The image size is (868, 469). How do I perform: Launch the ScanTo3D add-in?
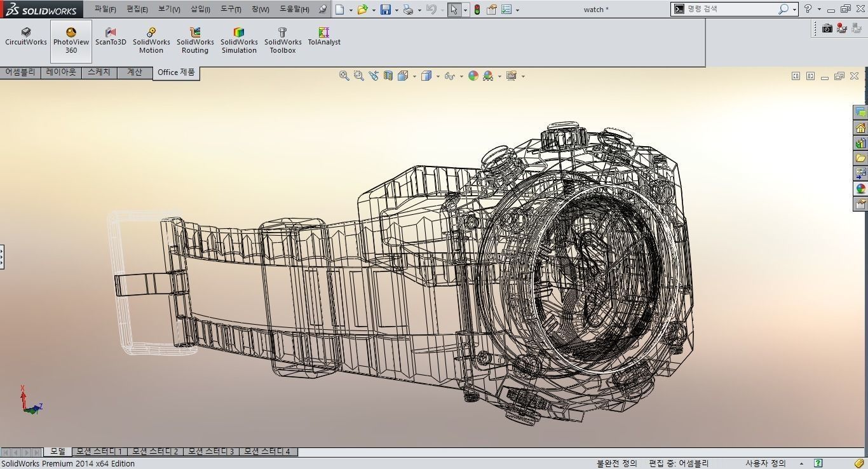(x=111, y=37)
